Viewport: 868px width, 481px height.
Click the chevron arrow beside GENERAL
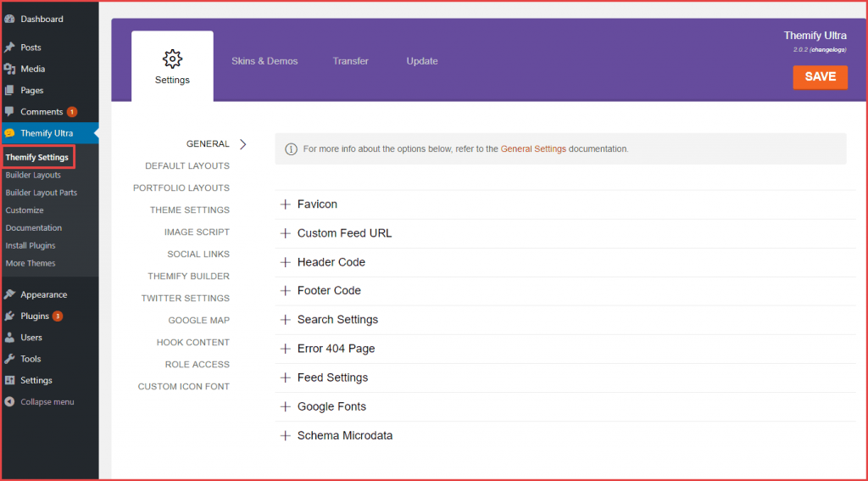(242, 144)
